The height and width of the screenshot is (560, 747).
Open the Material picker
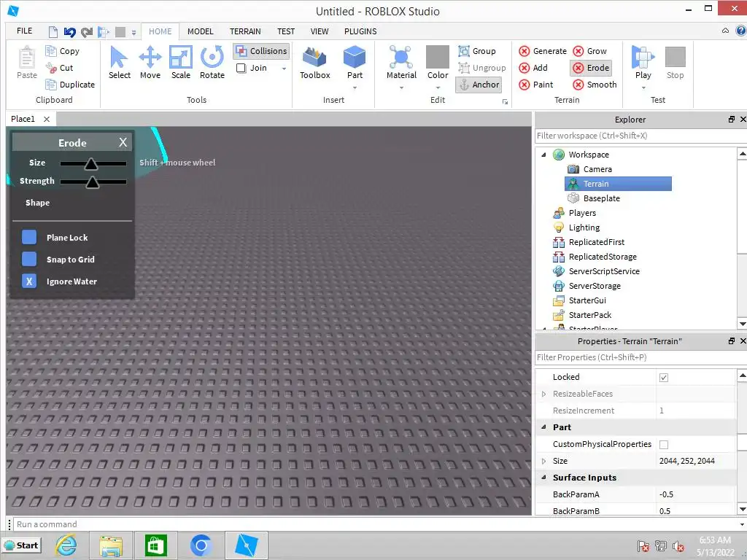coord(401,63)
